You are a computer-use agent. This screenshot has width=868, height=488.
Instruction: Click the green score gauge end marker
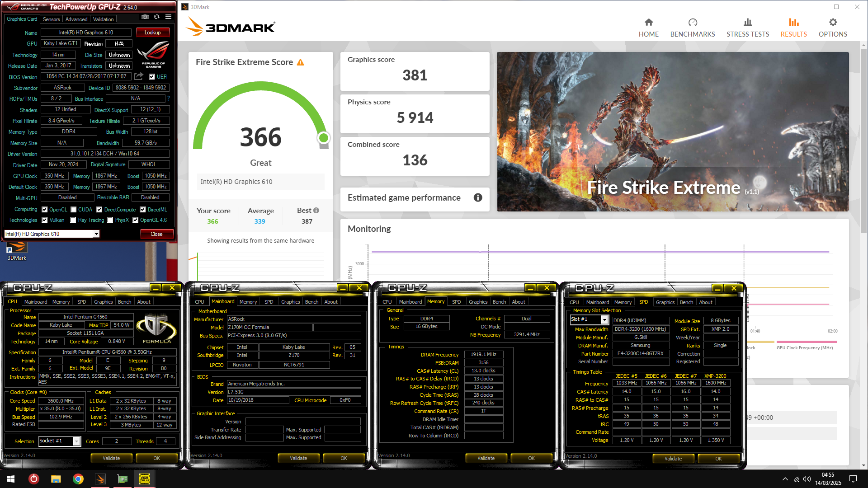[323, 137]
